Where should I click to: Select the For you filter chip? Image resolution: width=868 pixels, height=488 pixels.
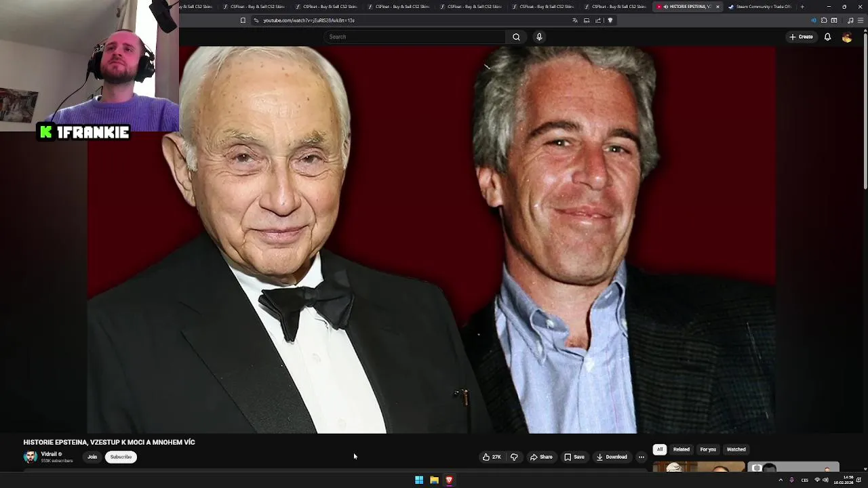708,449
